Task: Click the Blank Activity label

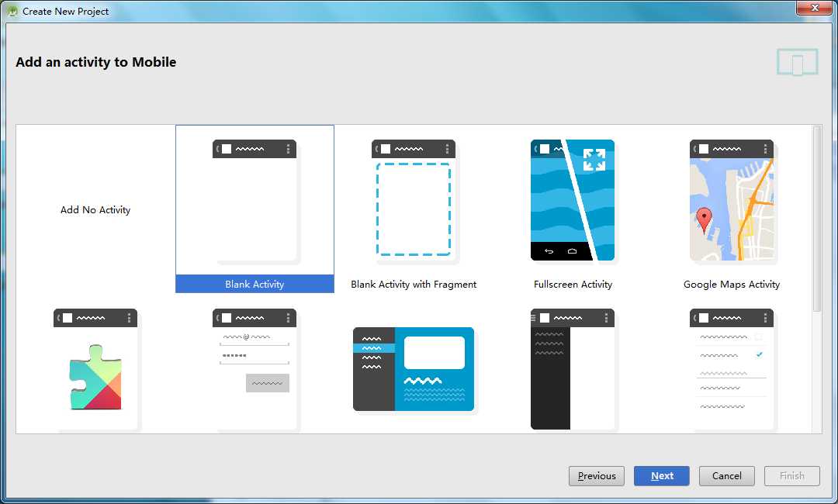Action: 255,284
